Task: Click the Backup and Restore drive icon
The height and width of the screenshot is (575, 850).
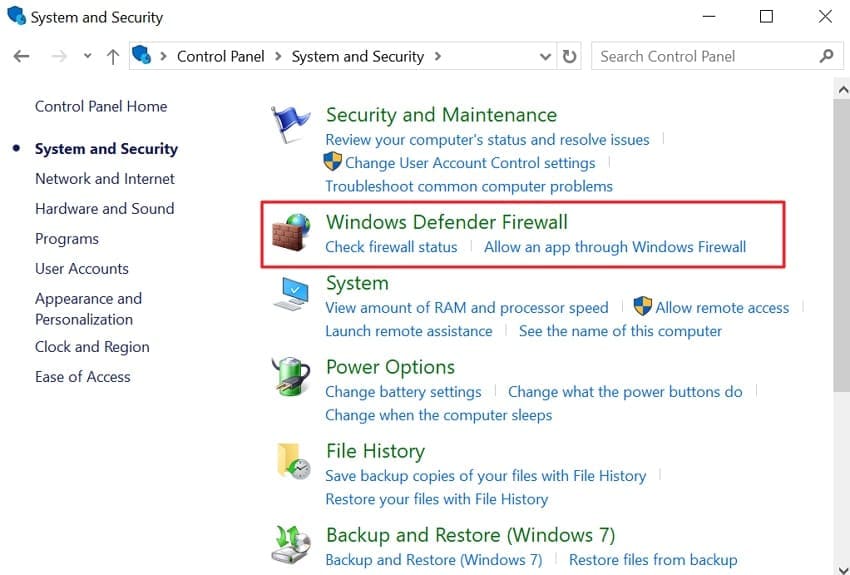Action: pyautogui.click(x=291, y=545)
